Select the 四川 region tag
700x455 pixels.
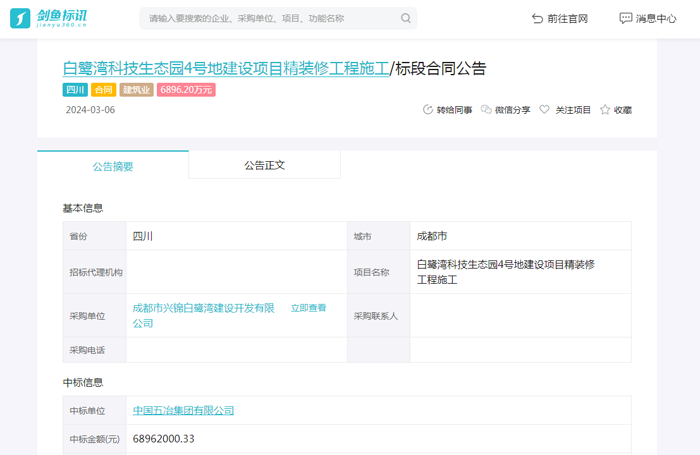coord(75,90)
